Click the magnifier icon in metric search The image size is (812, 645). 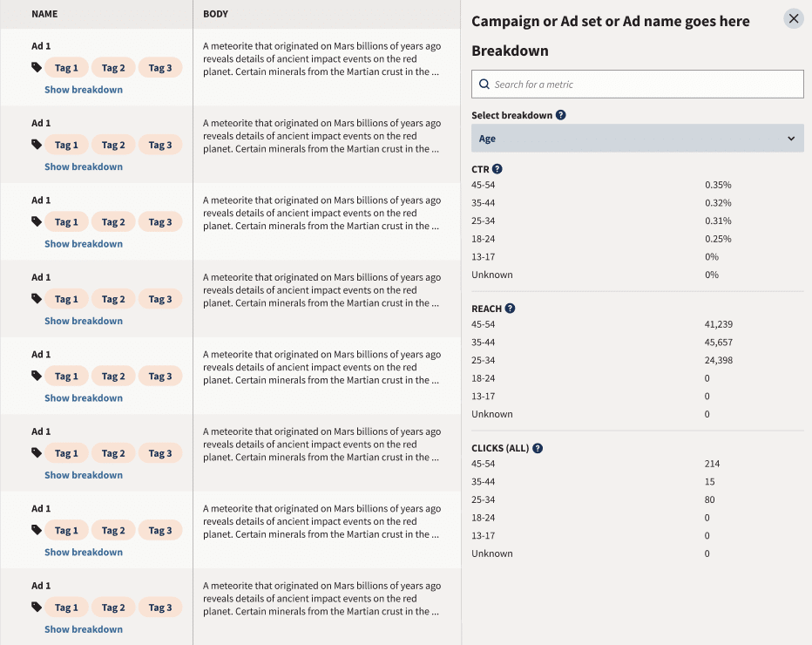484,85
